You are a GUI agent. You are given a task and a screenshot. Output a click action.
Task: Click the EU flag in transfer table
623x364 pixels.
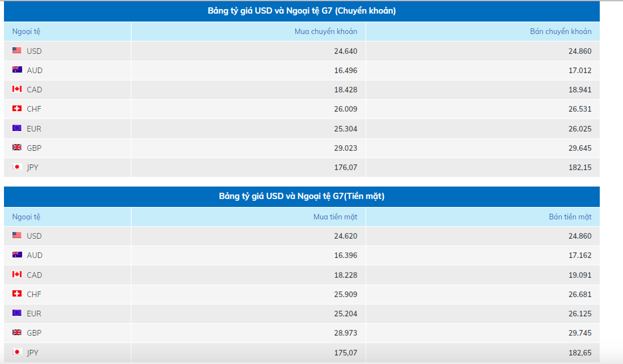coord(17,128)
